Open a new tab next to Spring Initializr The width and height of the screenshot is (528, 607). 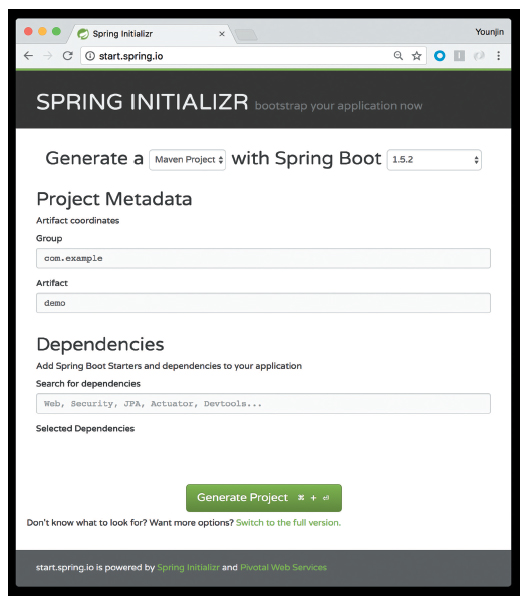[x=246, y=35]
